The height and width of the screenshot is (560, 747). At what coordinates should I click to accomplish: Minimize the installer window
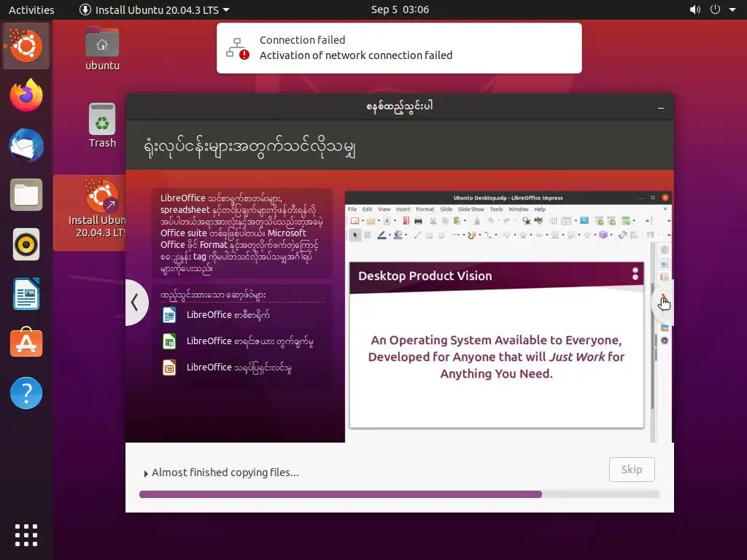pyautogui.click(x=661, y=108)
